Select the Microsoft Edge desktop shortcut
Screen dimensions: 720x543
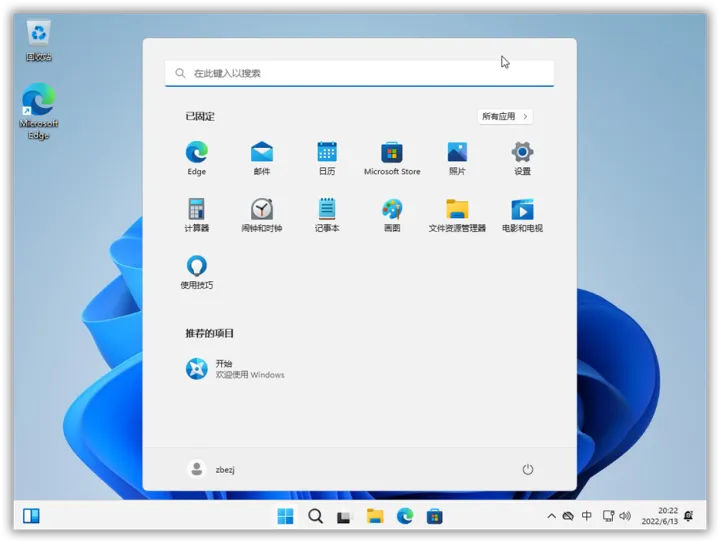pos(39,111)
